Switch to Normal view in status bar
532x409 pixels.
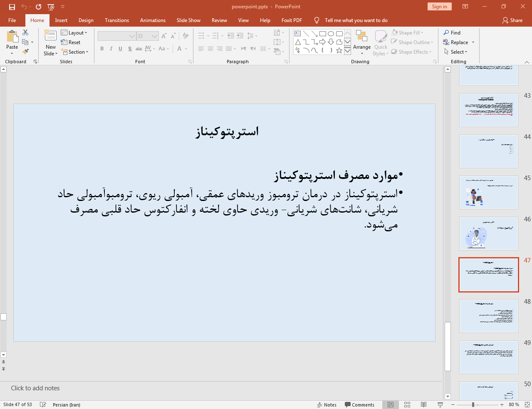(x=391, y=404)
